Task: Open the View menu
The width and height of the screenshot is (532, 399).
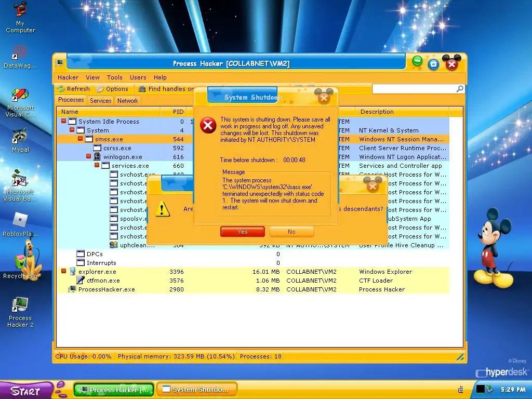Action: tap(92, 77)
